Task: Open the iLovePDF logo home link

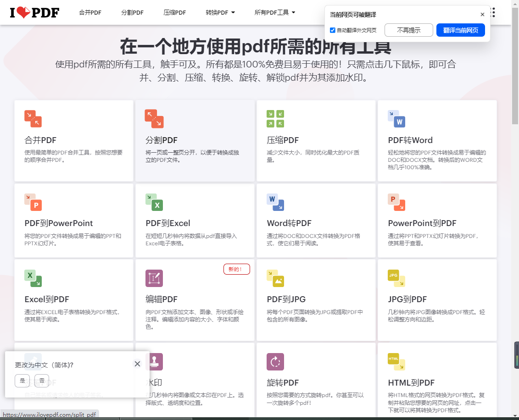Action: pyautogui.click(x=34, y=12)
